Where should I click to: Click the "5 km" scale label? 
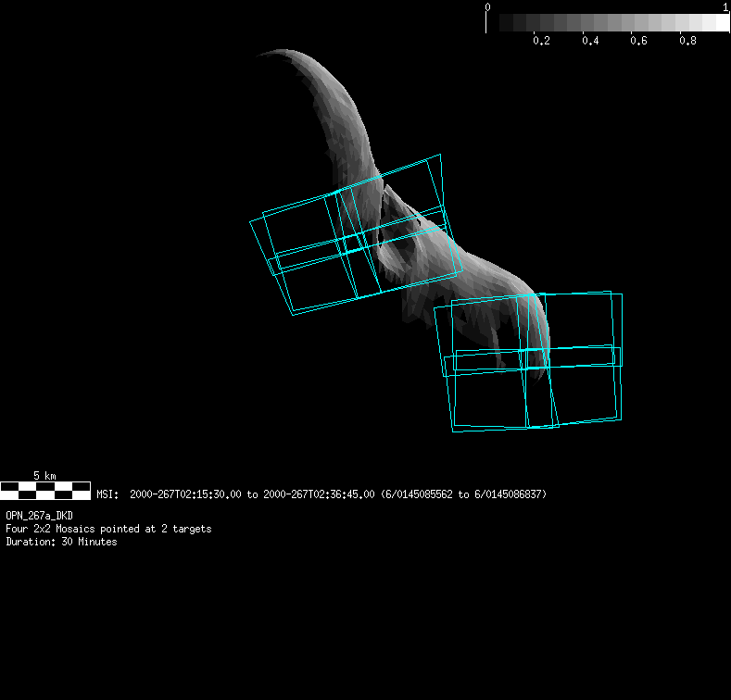pos(44,475)
